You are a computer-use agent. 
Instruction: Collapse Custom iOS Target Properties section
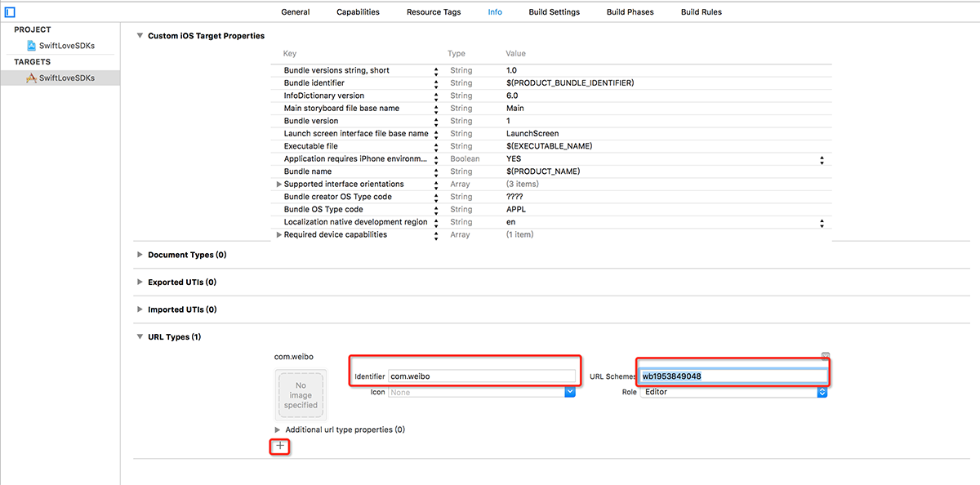140,36
